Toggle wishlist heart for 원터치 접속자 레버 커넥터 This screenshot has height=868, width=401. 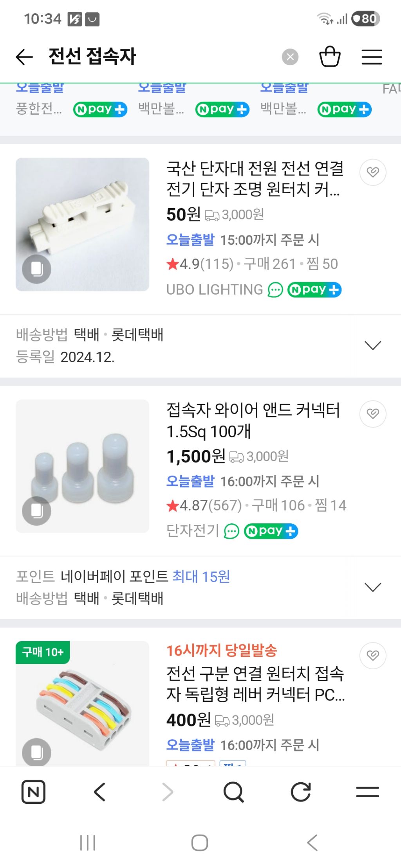(x=372, y=655)
